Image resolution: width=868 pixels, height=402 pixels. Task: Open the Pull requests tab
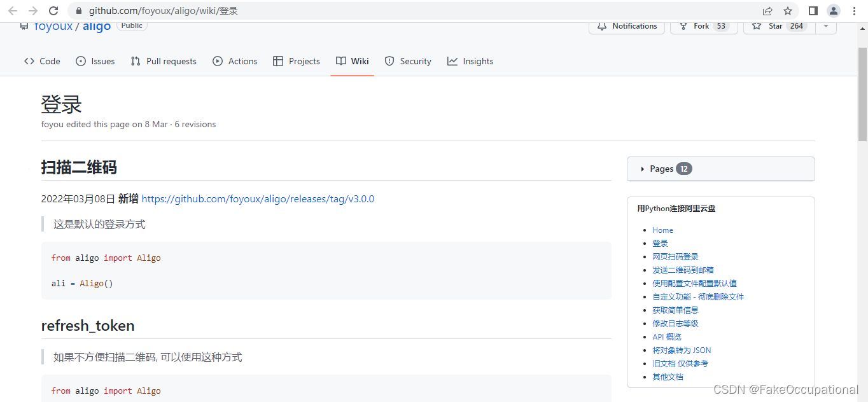tap(164, 61)
